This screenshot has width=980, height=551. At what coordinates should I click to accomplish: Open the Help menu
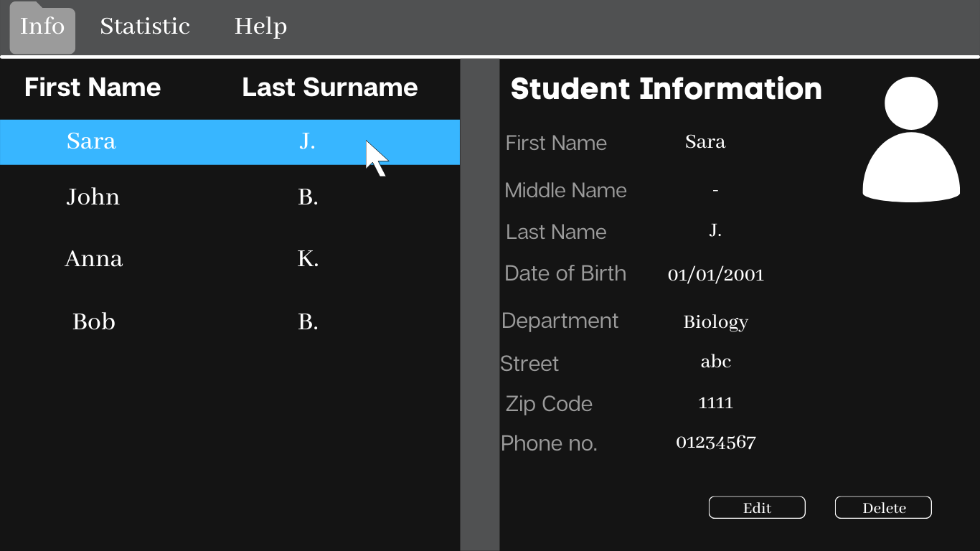click(260, 27)
